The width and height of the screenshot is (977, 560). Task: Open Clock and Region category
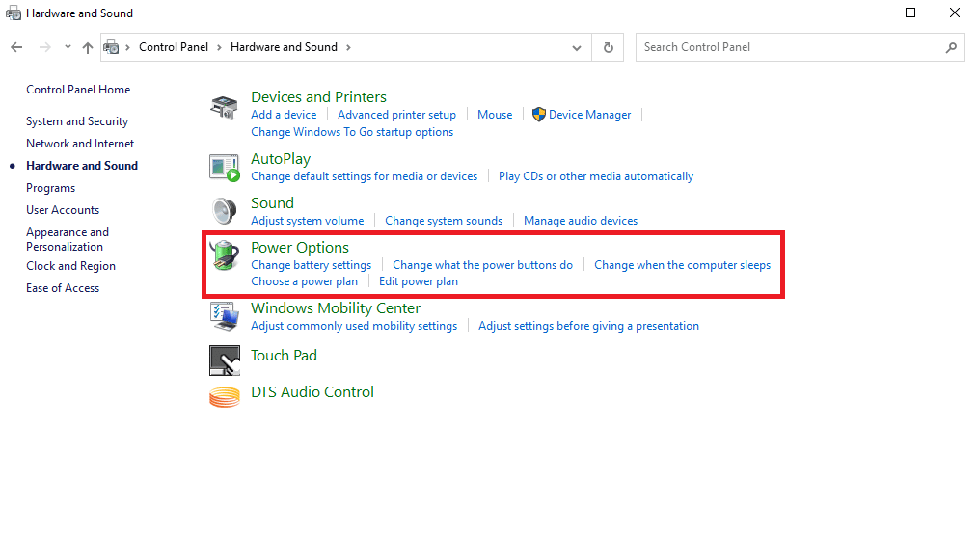70,266
